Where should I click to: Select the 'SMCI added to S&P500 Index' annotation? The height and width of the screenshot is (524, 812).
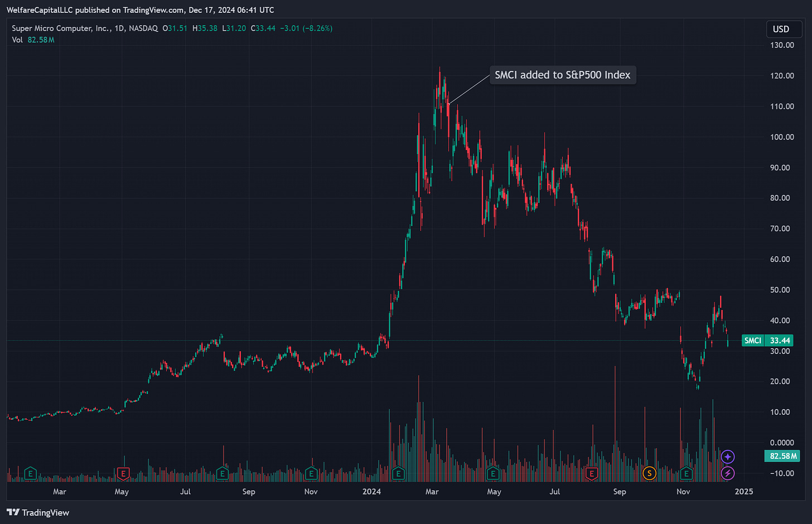tap(563, 75)
